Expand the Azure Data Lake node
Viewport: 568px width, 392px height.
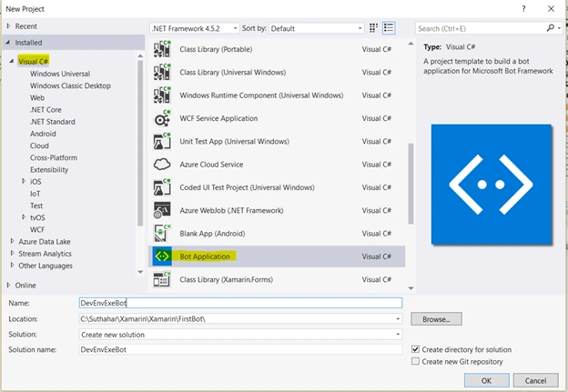point(12,241)
